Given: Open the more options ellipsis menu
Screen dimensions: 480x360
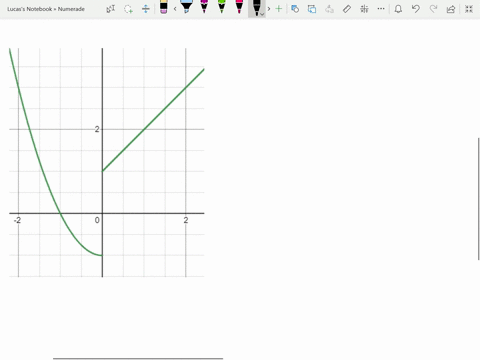Looking at the screenshot, I should click(x=381, y=9).
